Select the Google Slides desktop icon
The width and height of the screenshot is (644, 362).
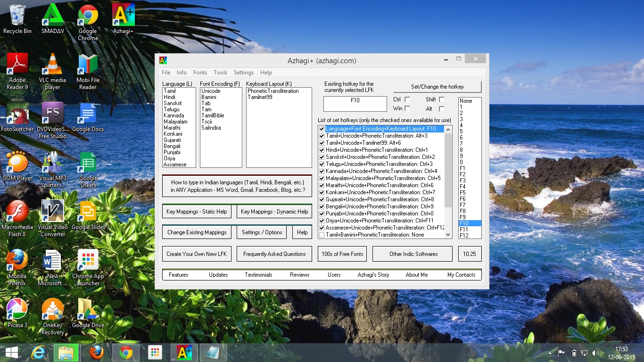tap(88, 215)
